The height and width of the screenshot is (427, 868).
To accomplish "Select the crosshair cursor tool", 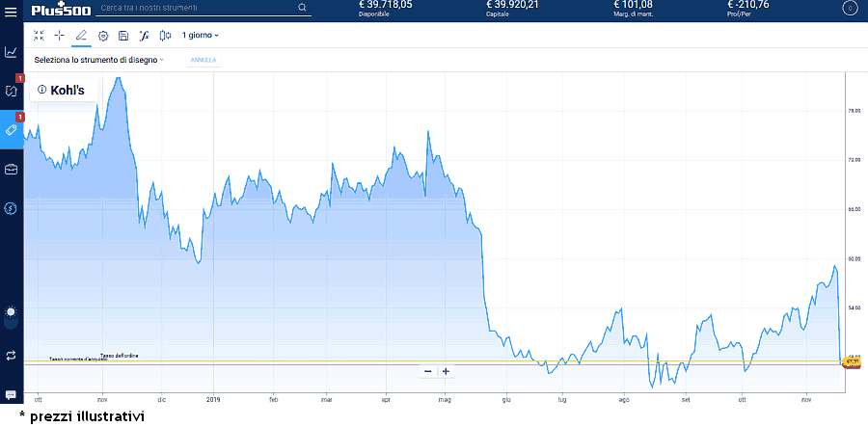I will (x=60, y=36).
